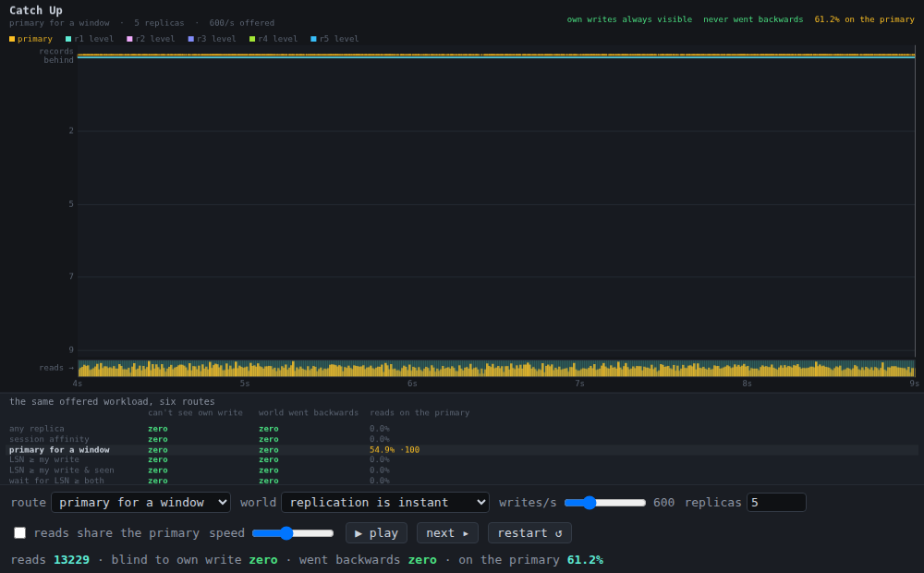Click the r5 level legend swatch

click(x=313, y=39)
